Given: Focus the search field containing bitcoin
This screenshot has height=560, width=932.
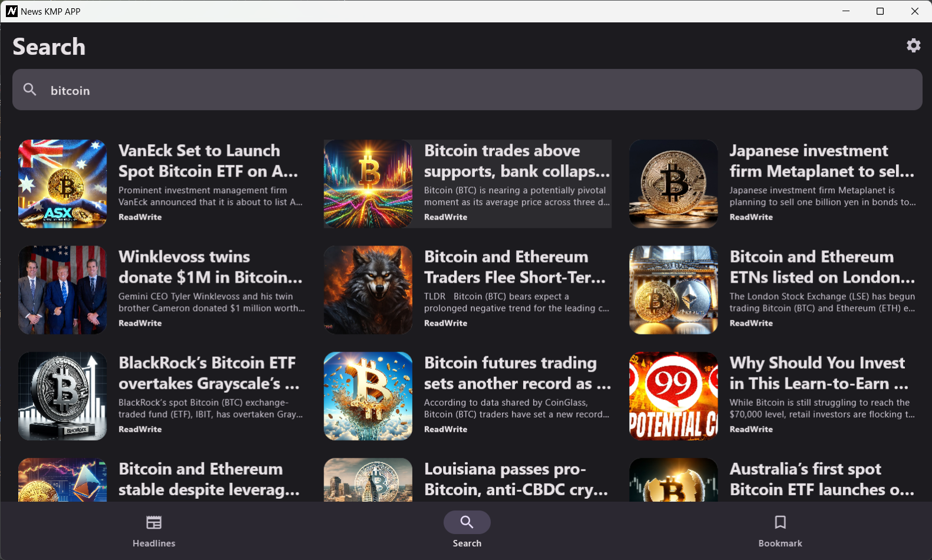Looking at the screenshot, I should (x=467, y=90).
